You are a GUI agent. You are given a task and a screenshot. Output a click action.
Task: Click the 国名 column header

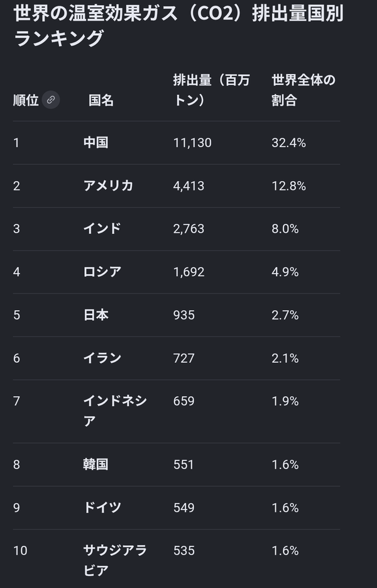click(x=101, y=100)
